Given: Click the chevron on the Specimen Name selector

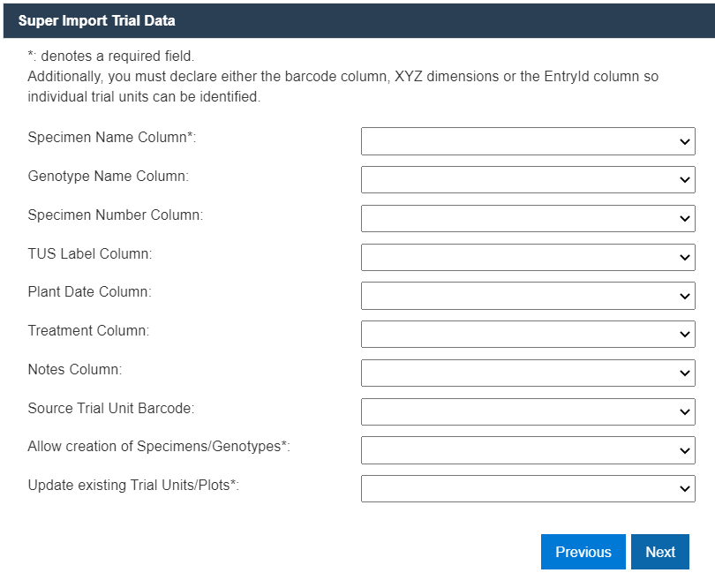Looking at the screenshot, I should [x=685, y=140].
